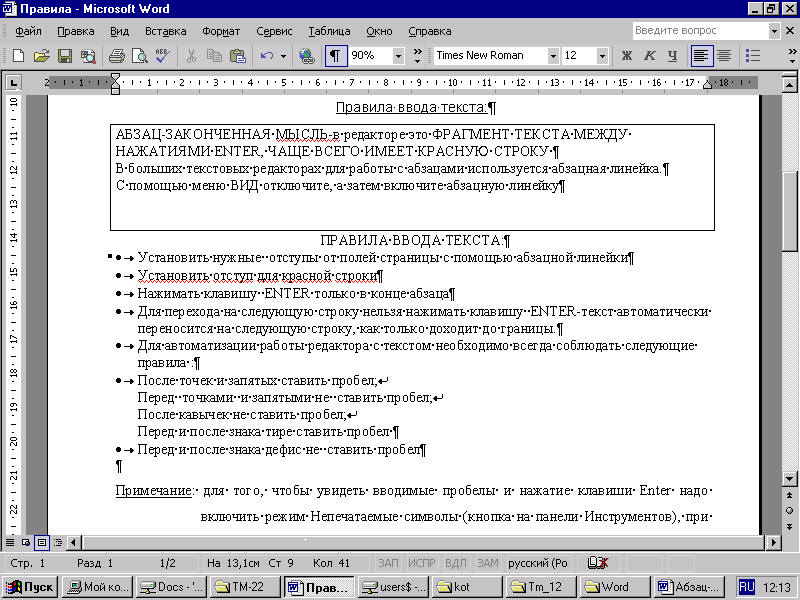The image size is (800, 600).
Task: Insert a hyperlink with the globe icon
Action: click(x=307, y=56)
